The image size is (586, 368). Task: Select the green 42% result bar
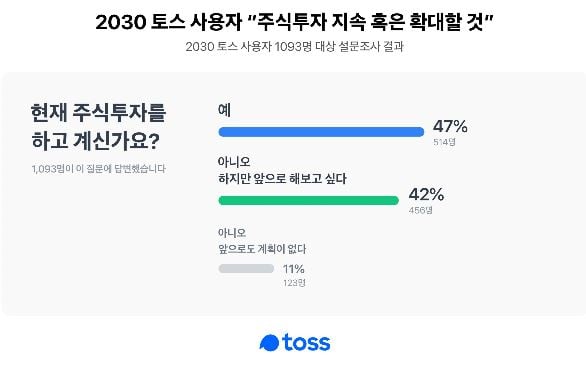(308, 200)
